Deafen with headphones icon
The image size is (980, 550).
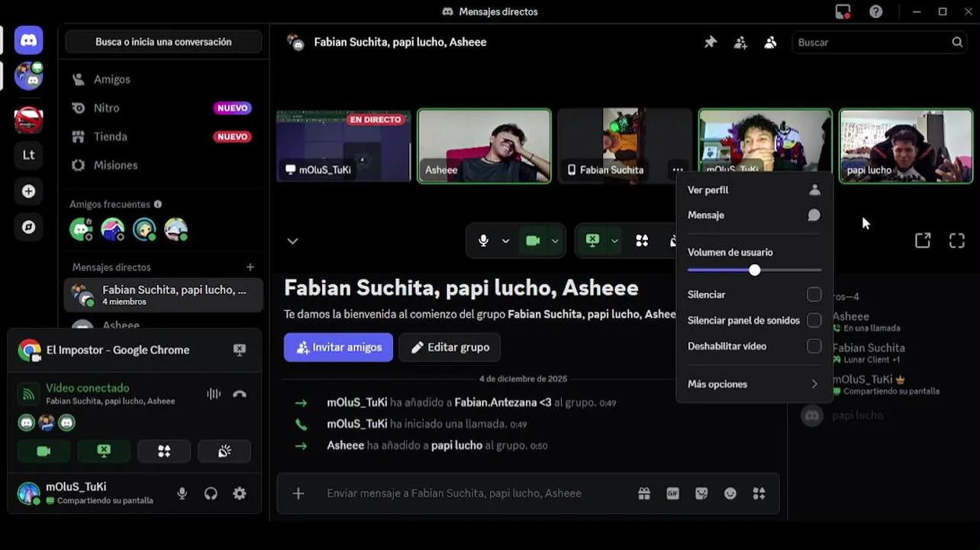pos(211,493)
